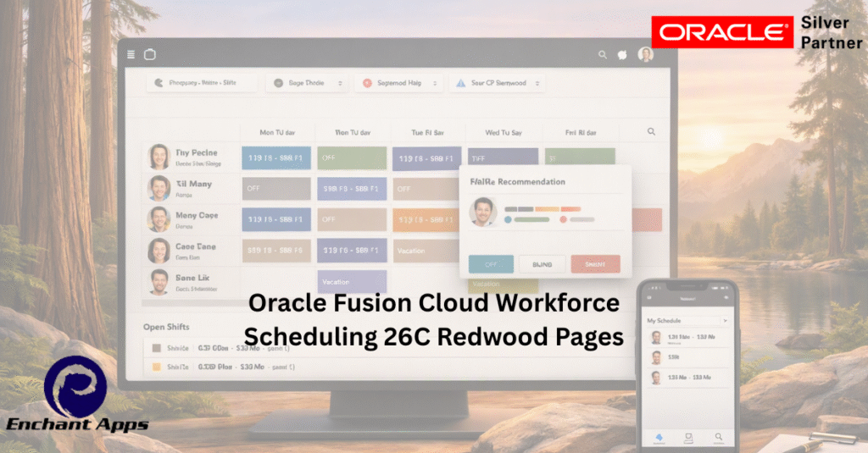Click the name Sone Lik

[192, 278]
